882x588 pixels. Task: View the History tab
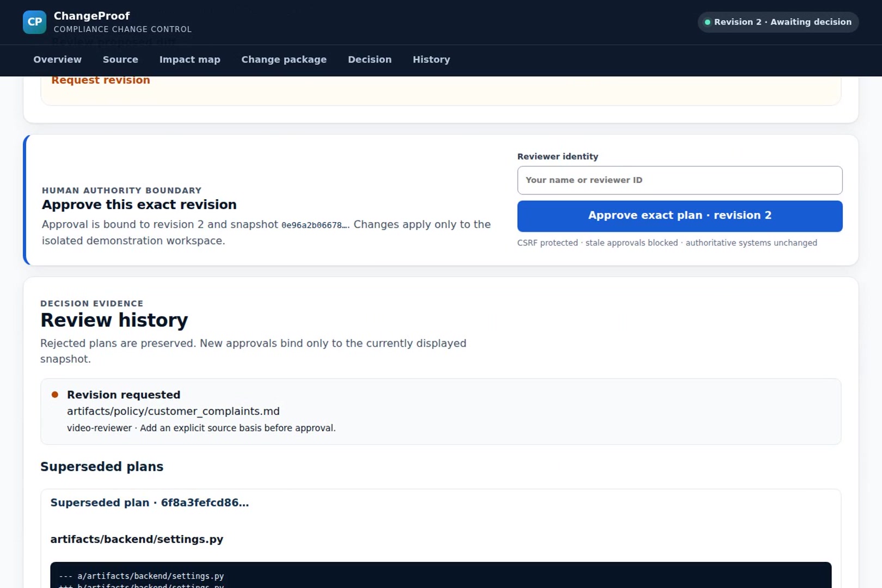tap(431, 59)
